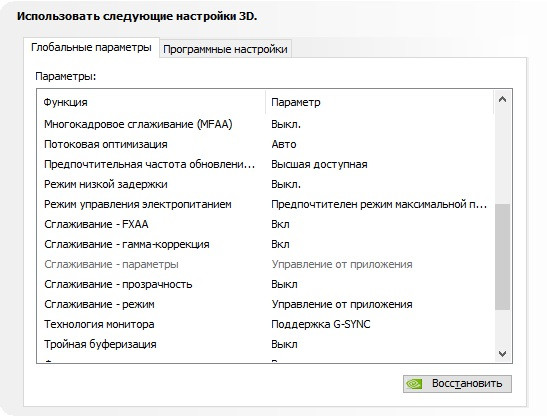Select the Потоковая оптимизация row
Screen dimensions: 547x419
tap(266, 144)
